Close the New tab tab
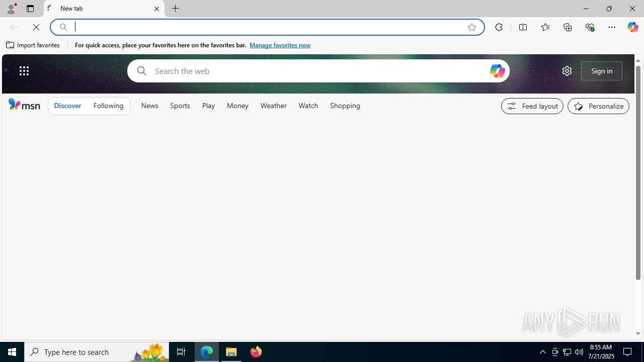644x362 pixels. [x=156, y=9]
